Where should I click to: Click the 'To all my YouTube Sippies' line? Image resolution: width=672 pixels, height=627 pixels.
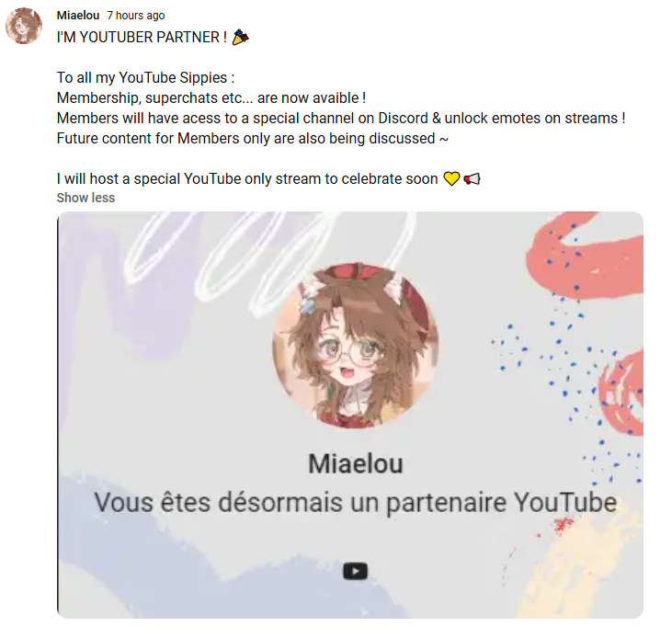coord(146,77)
